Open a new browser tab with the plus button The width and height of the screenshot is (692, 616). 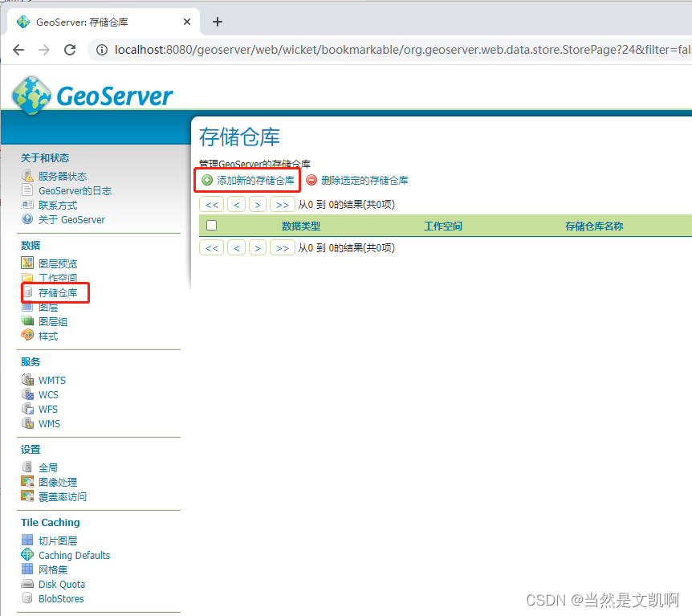click(217, 22)
